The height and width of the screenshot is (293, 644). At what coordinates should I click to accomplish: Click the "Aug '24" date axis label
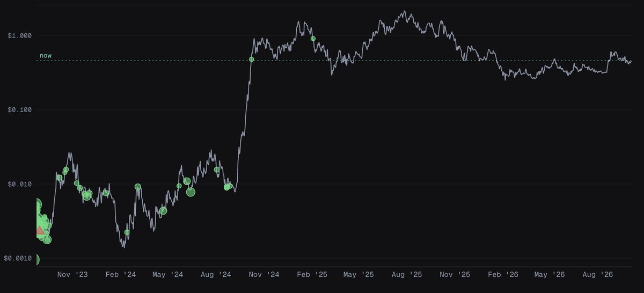point(217,275)
